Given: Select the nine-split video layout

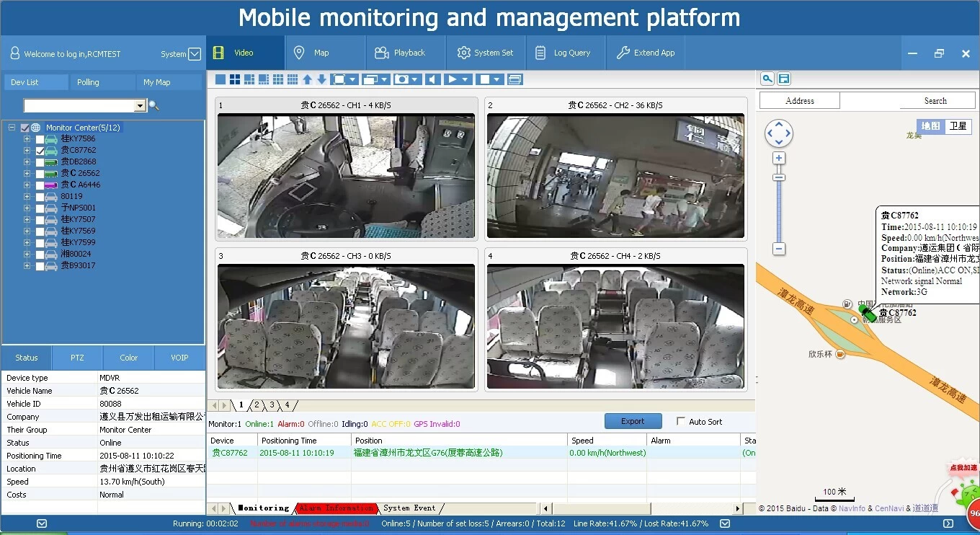Looking at the screenshot, I should pyautogui.click(x=278, y=79).
